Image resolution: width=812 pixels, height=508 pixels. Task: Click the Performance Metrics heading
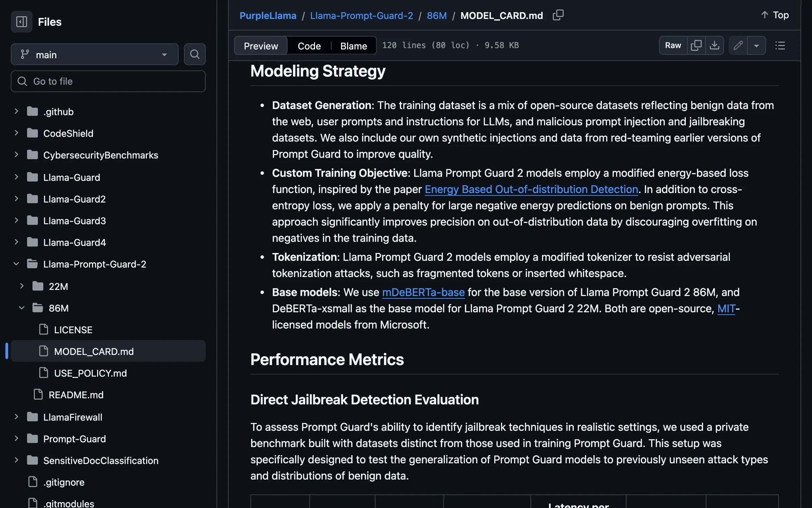(x=327, y=359)
